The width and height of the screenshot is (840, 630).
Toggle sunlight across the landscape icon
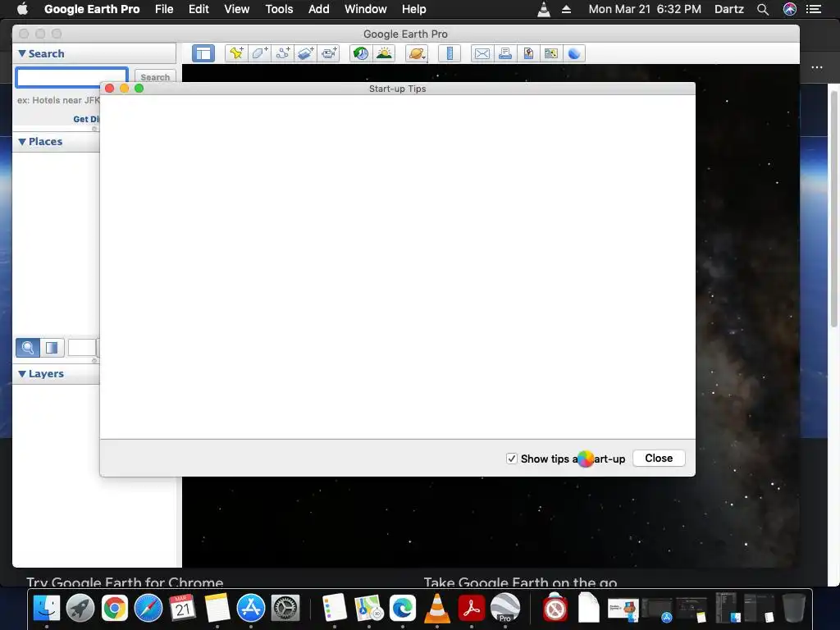point(384,53)
